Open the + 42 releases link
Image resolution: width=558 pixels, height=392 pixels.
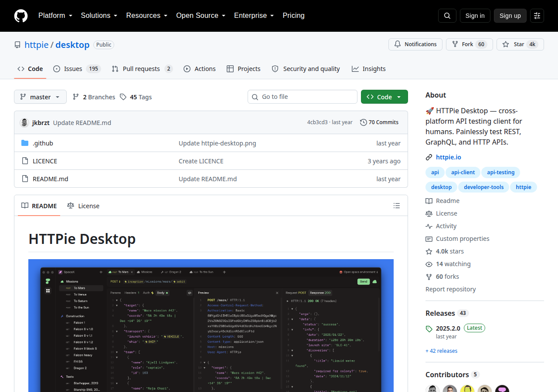442,351
